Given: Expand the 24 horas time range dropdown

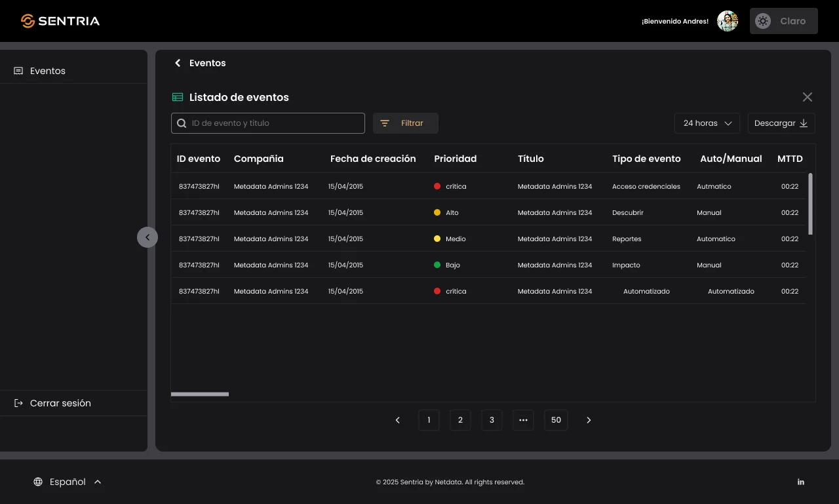Looking at the screenshot, I should (707, 123).
